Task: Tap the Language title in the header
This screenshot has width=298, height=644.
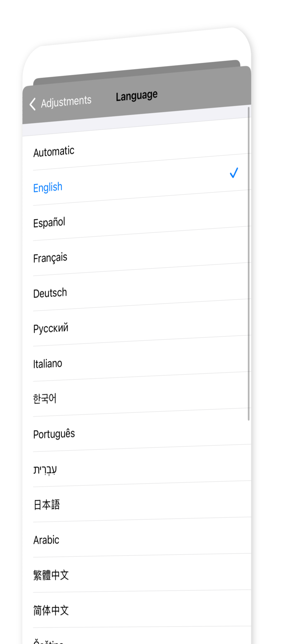Action: (x=137, y=96)
